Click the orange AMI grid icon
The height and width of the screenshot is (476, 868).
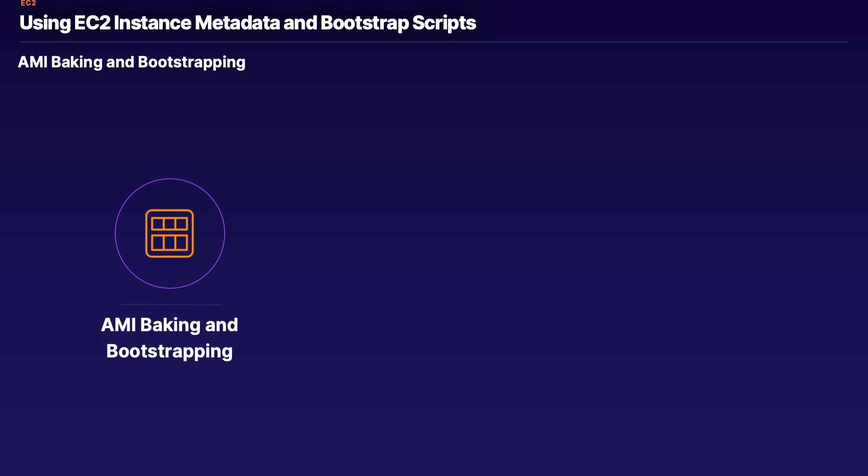(170, 233)
